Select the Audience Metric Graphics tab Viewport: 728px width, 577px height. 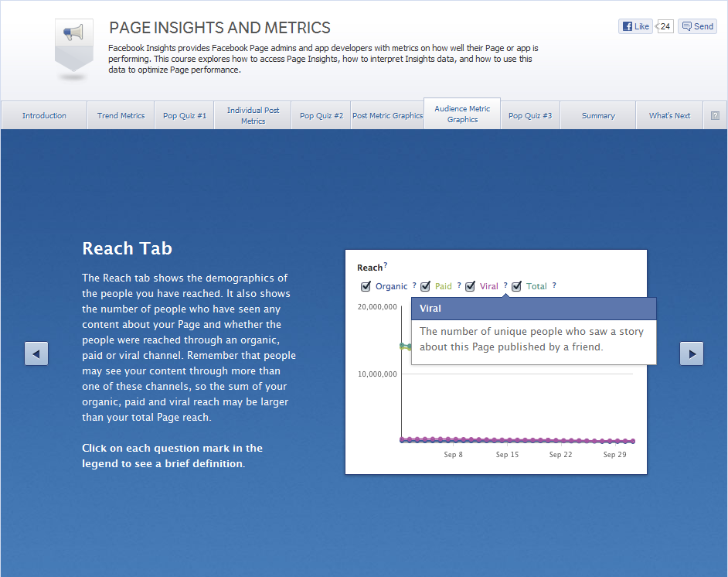click(x=462, y=114)
